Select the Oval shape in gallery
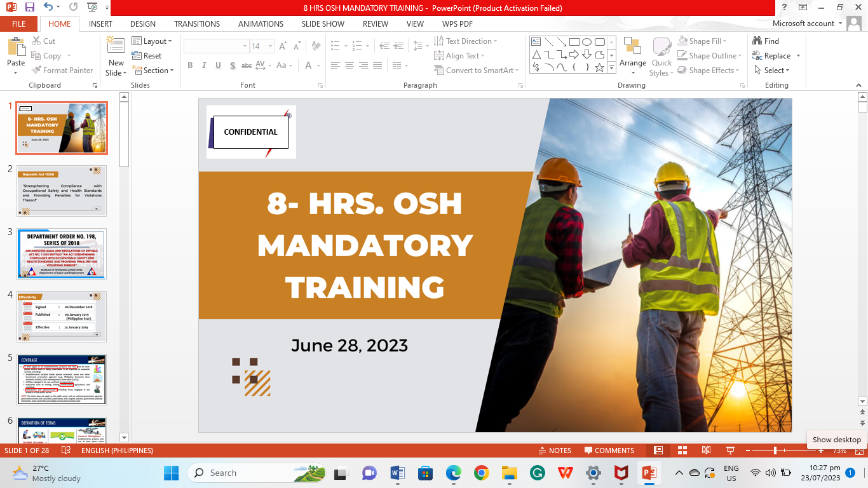 tap(587, 42)
